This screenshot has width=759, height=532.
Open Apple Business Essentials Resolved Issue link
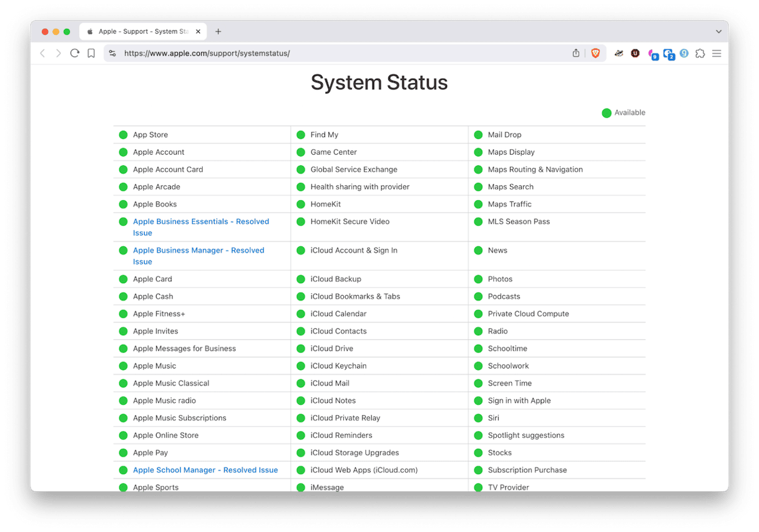tap(200, 221)
